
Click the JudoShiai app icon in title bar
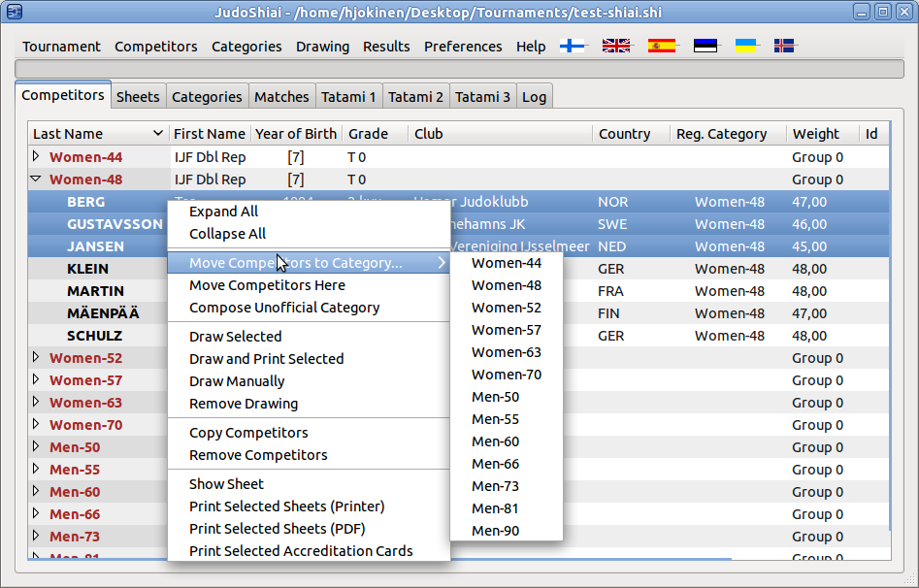[15, 12]
